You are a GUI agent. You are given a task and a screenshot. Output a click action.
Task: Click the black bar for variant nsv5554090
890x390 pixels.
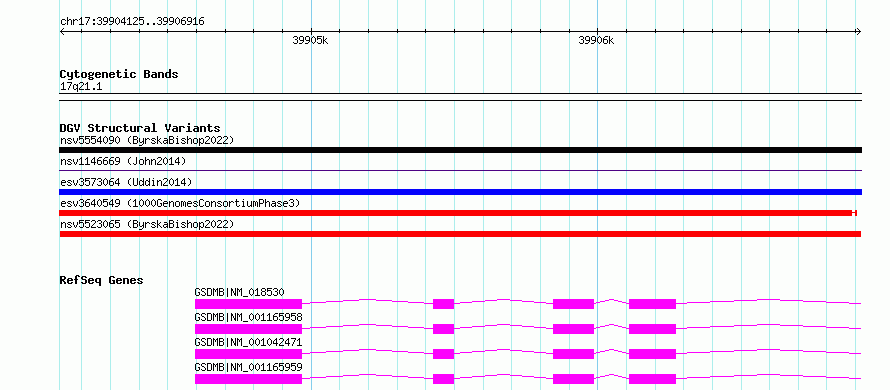pyautogui.click(x=460, y=150)
